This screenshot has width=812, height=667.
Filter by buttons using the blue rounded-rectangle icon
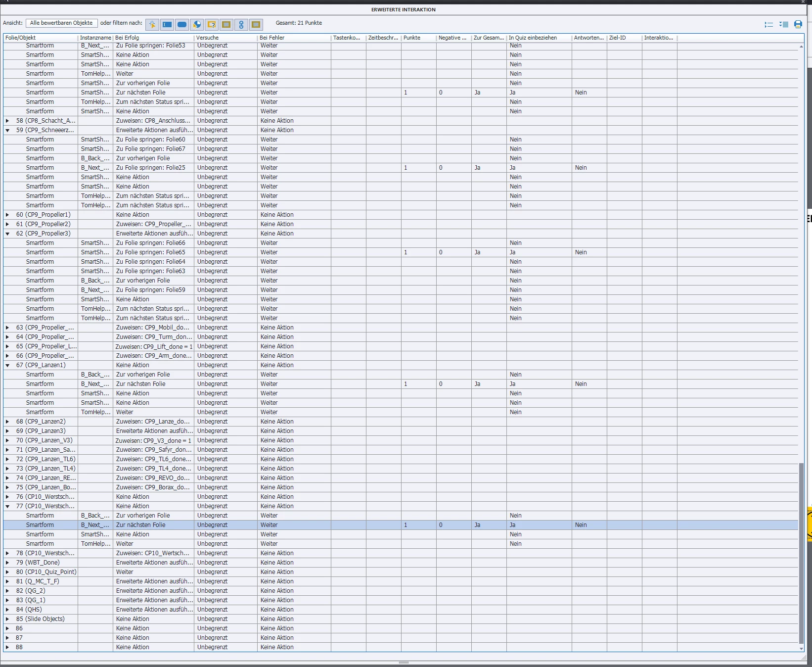pos(182,24)
